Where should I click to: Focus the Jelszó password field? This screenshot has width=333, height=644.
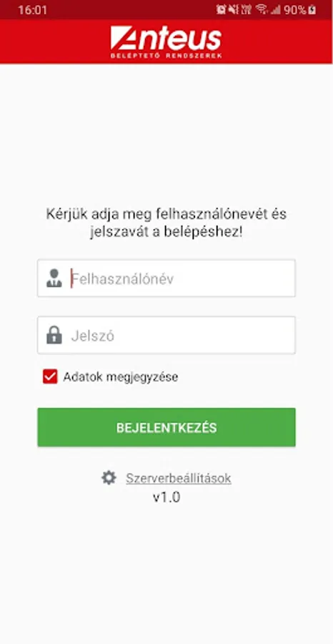pos(166,335)
